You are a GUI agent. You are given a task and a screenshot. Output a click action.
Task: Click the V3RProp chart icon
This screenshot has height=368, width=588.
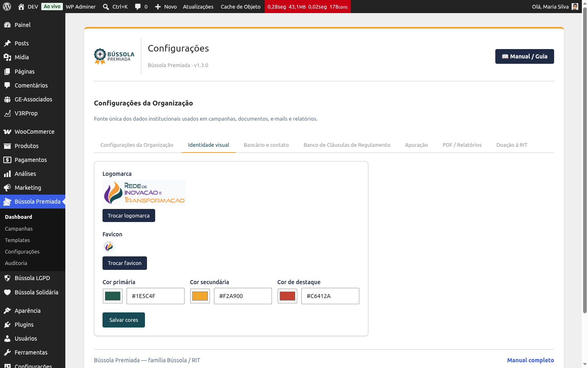tap(7, 113)
